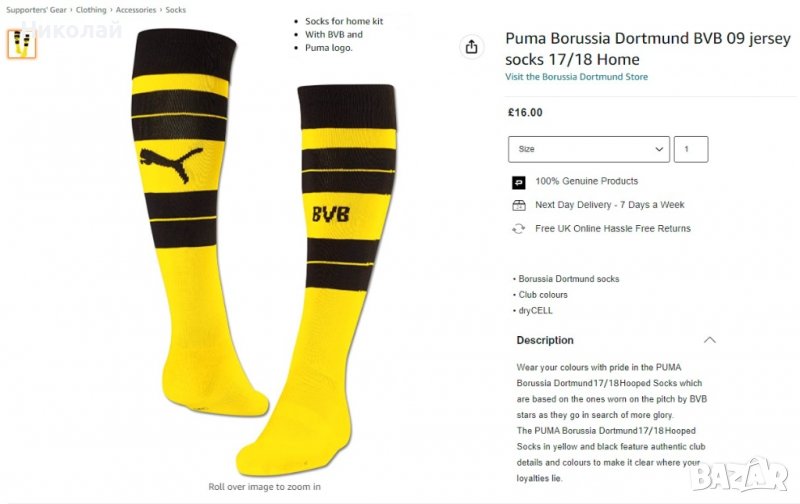Select the Socks breadcrumb
Screen dimensions: 800x504
click(x=176, y=10)
